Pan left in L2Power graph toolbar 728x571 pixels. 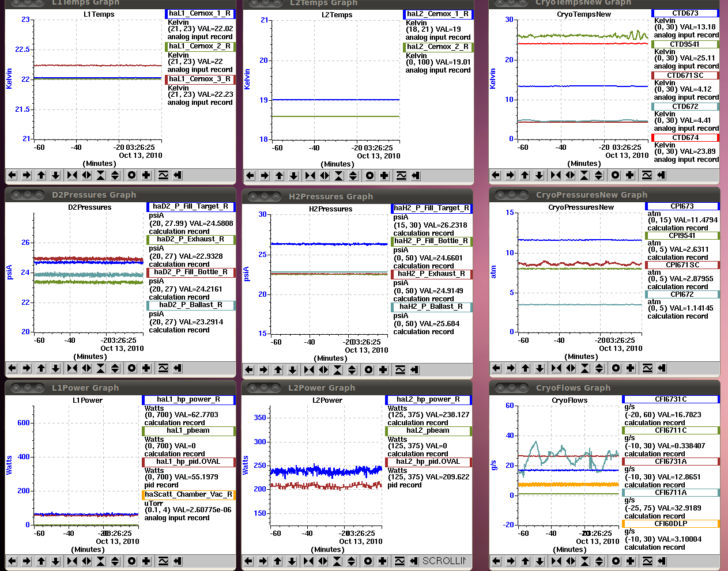coord(248,561)
